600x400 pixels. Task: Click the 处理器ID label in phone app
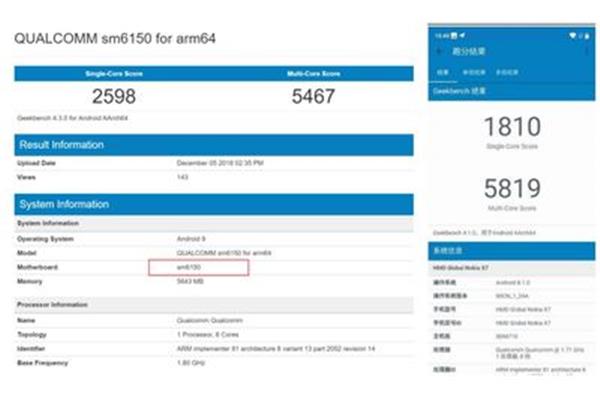[x=444, y=370]
